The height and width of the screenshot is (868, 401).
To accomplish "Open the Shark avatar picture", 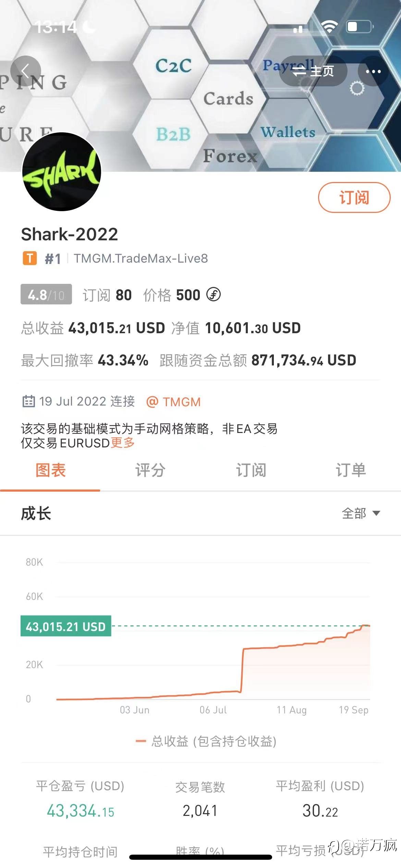I will tap(62, 172).
